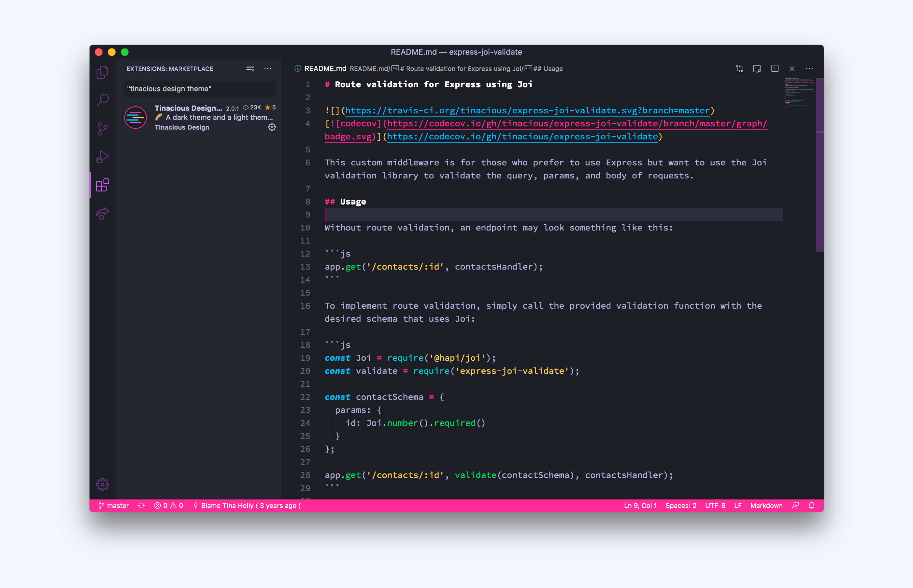Open the codecov express-joi-validate project link
The image size is (913, 588).
pyautogui.click(x=522, y=137)
